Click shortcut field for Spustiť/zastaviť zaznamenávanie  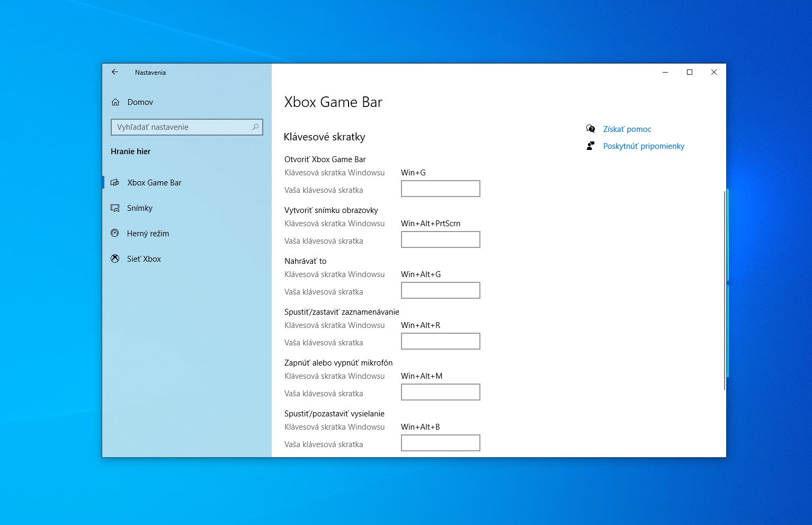point(441,341)
